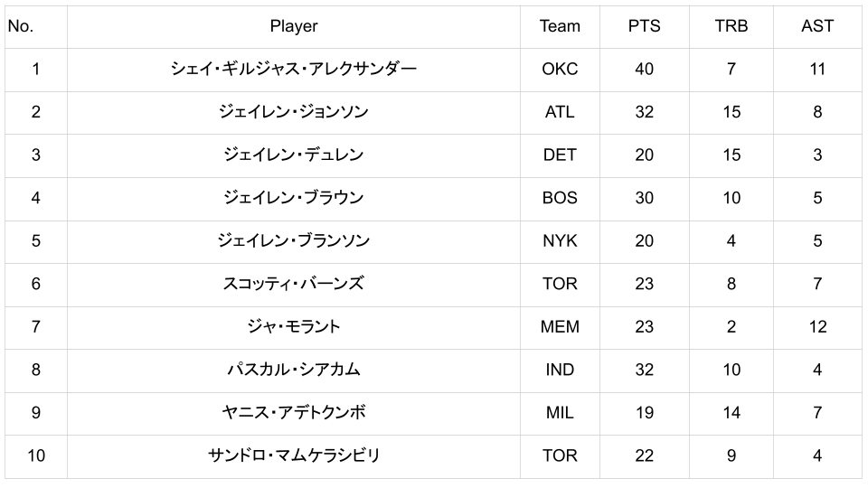The height and width of the screenshot is (488, 868).
Task: Select the OKC team cell
Action: coord(560,70)
